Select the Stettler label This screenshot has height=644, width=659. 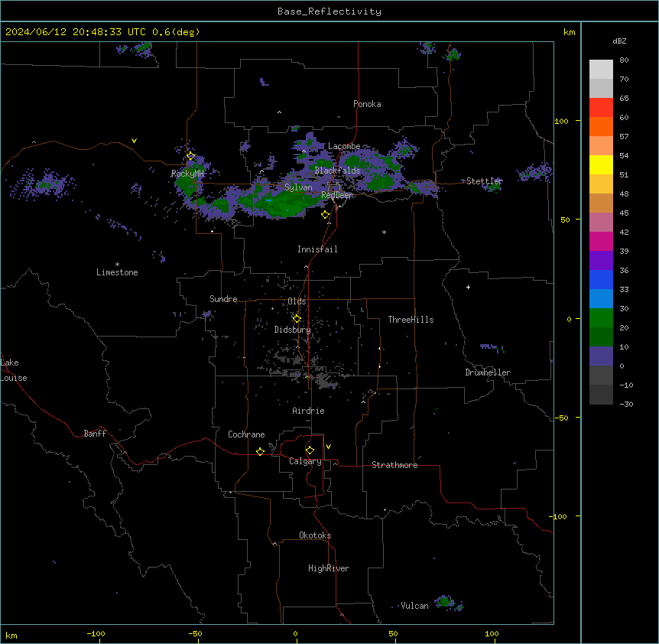485,181
